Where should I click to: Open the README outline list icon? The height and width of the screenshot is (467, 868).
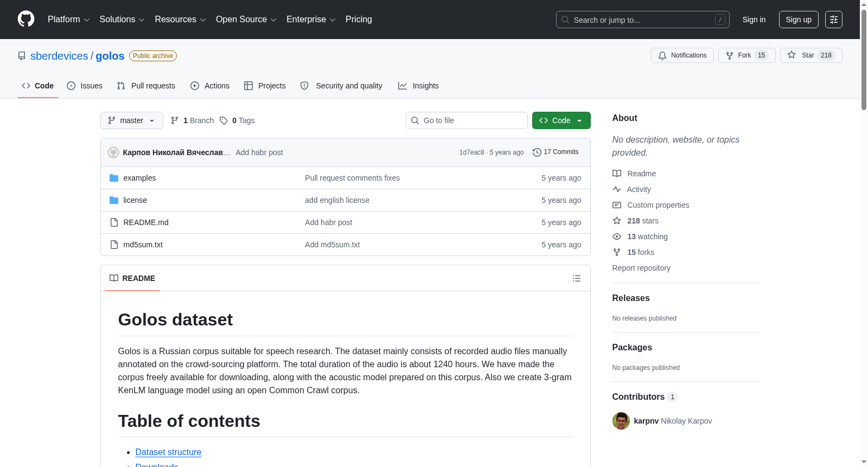[577, 278]
